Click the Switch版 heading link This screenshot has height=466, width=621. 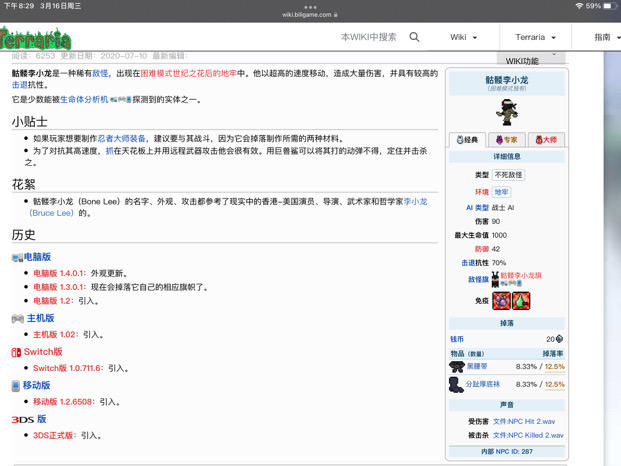(43, 352)
